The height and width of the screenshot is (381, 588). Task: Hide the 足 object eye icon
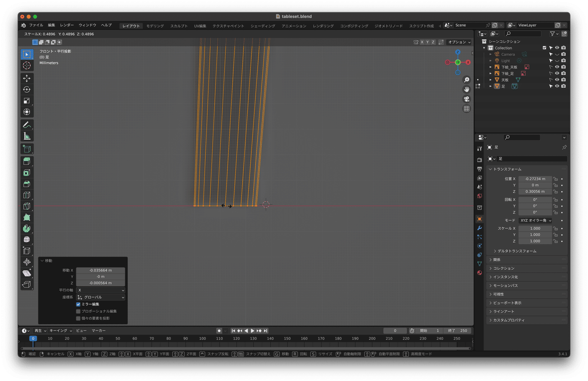click(x=557, y=86)
